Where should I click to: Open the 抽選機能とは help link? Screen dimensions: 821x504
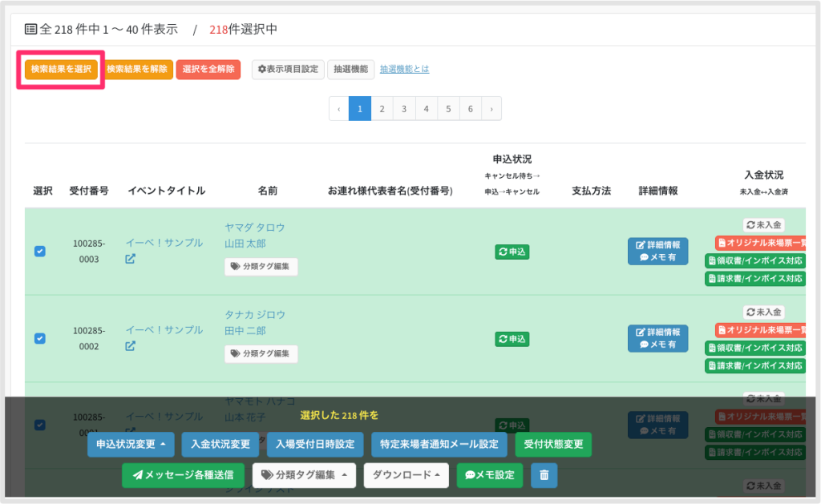[x=404, y=69]
